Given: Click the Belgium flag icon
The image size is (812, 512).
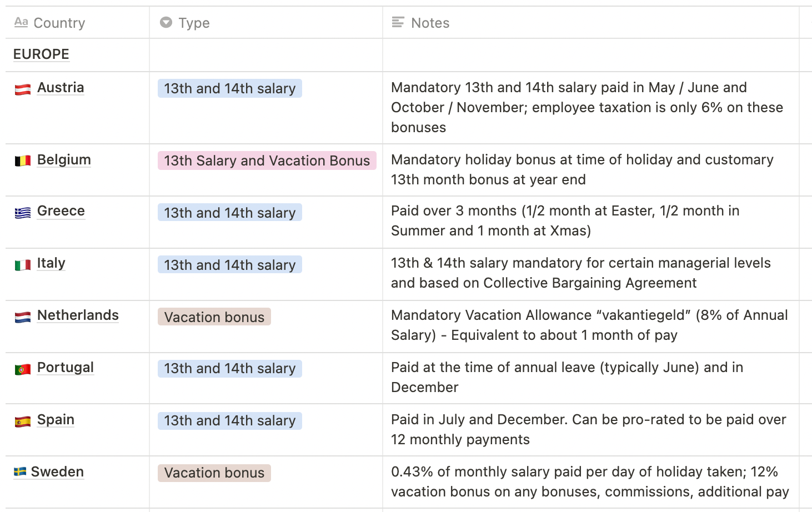Looking at the screenshot, I should pos(22,160).
